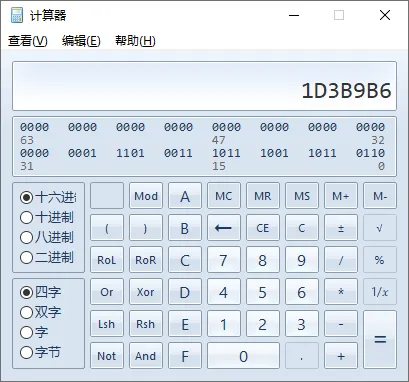Click the Lsh left shift button
This screenshot has width=409, height=382.
click(x=107, y=324)
